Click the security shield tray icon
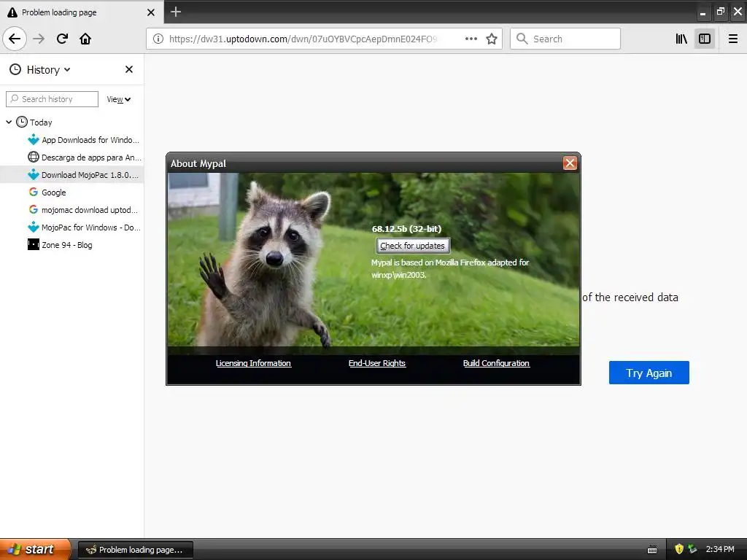Screen dimensions: 747x560 tap(679, 549)
